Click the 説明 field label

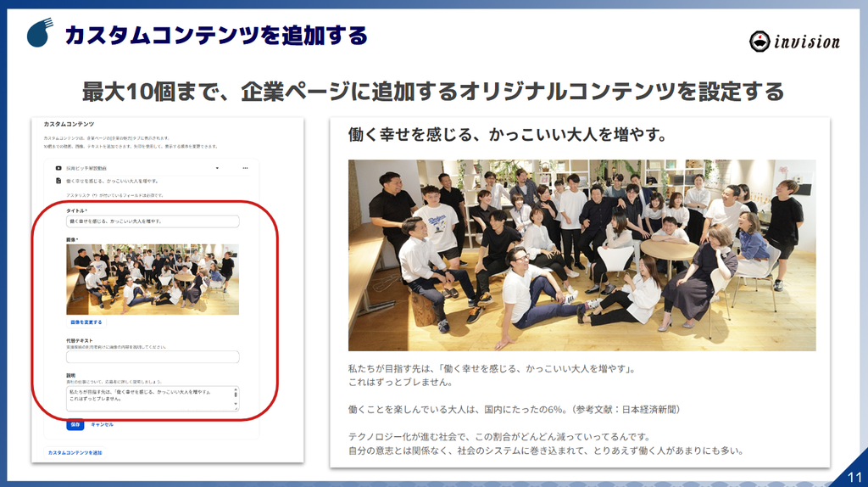pyautogui.click(x=71, y=376)
